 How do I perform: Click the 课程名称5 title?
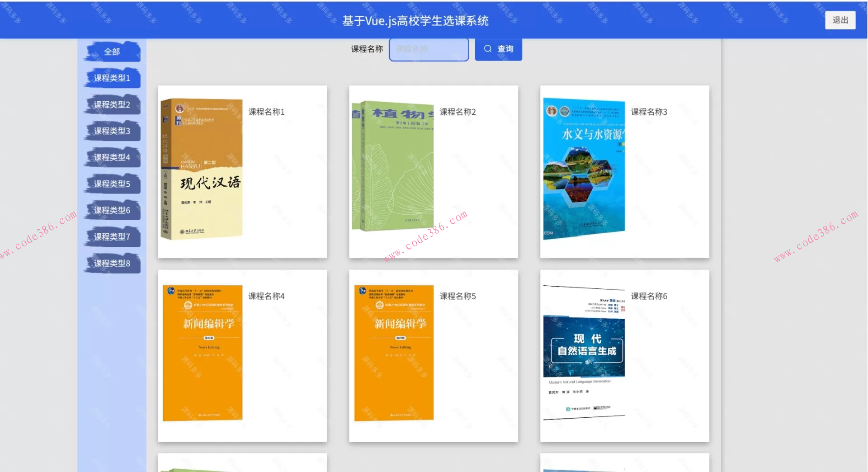(x=458, y=296)
